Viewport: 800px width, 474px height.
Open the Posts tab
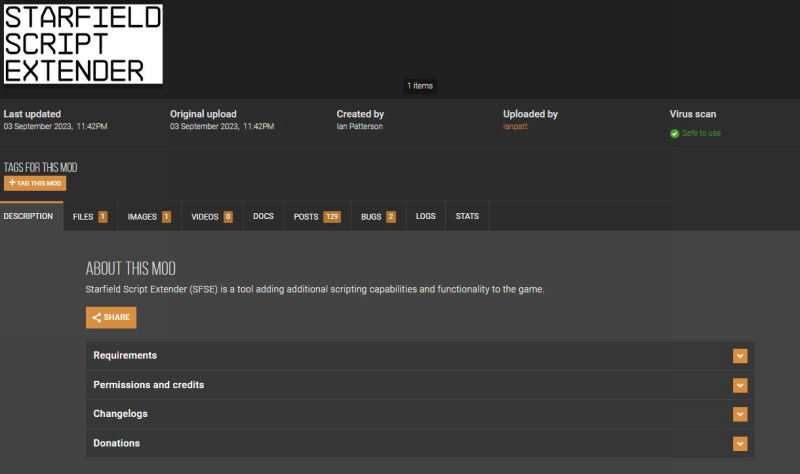pos(317,217)
